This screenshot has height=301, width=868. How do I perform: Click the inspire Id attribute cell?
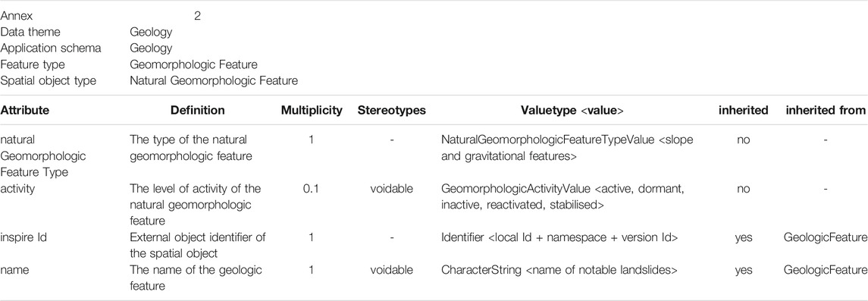click(x=21, y=238)
